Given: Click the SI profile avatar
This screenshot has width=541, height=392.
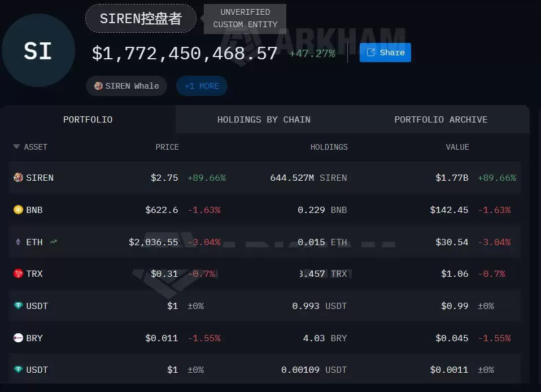Looking at the screenshot, I should pyautogui.click(x=38, y=50).
